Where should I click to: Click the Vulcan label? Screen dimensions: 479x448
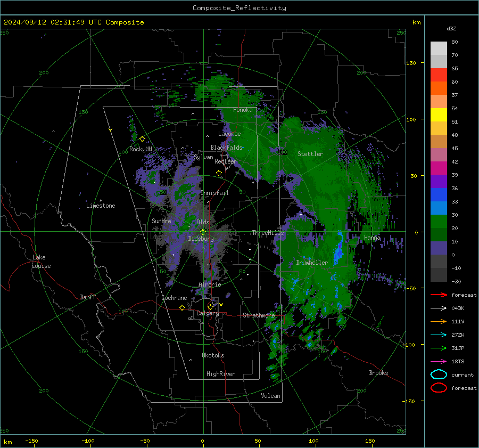(270, 396)
